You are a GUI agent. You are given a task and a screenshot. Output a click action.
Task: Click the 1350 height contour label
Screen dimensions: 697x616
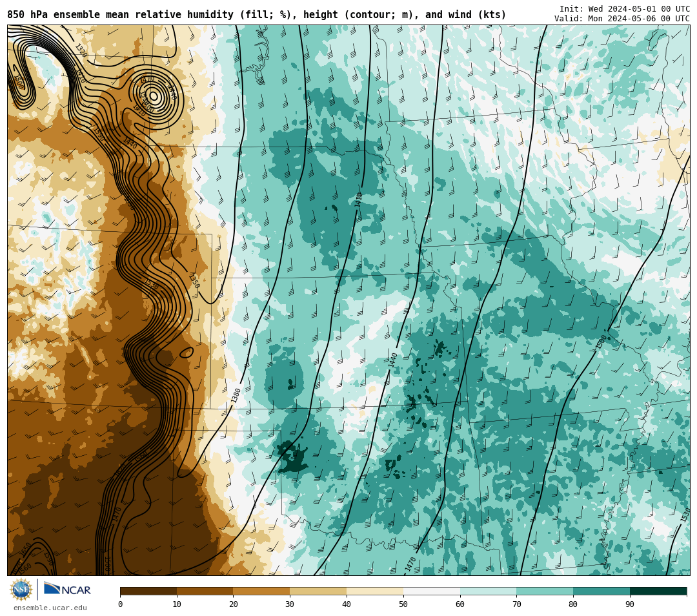click(194, 281)
